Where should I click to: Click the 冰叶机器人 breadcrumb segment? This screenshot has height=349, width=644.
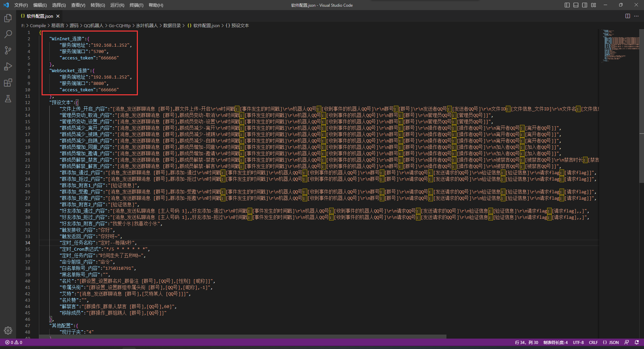[x=147, y=26]
